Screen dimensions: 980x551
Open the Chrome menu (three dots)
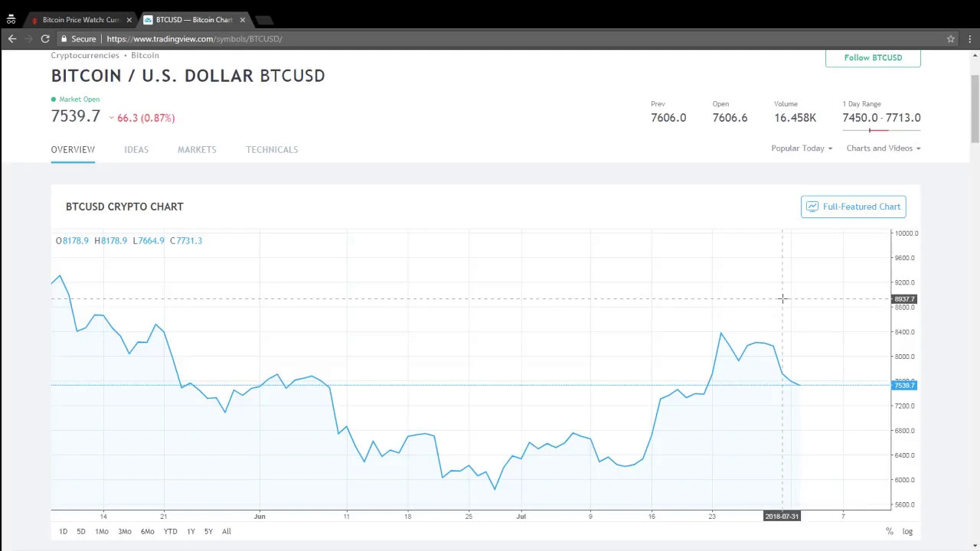pos(970,39)
